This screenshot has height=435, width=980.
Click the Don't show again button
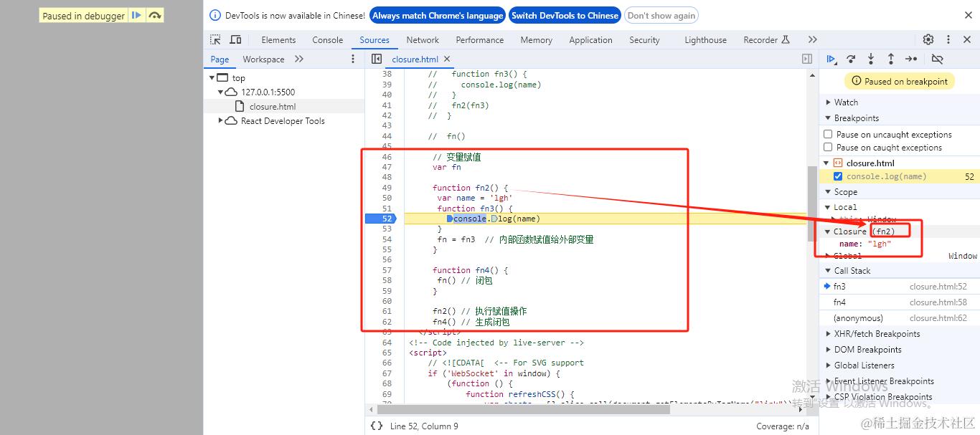661,15
